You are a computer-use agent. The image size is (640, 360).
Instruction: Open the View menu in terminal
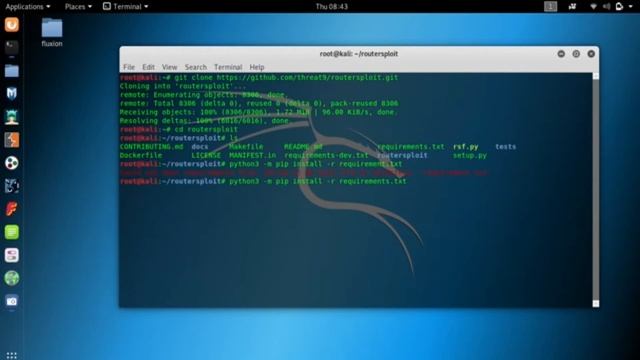pyautogui.click(x=169, y=67)
